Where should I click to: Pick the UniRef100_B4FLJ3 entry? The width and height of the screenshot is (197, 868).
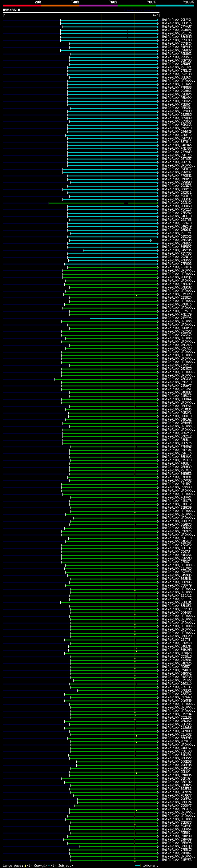(177, 216)
